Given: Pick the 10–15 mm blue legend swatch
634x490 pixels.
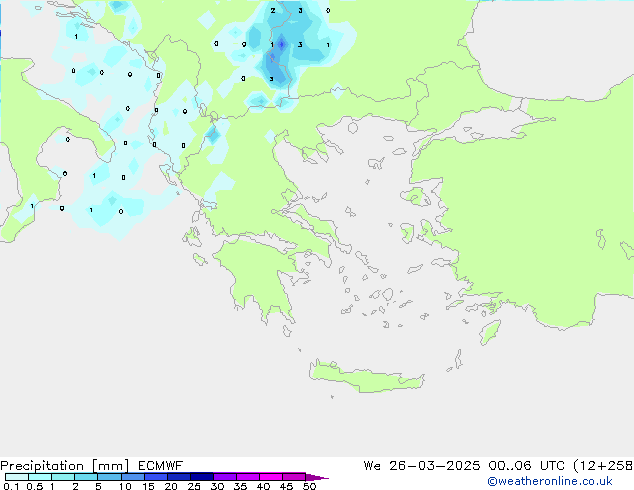Looking at the screenshot, I should (132, 477).
